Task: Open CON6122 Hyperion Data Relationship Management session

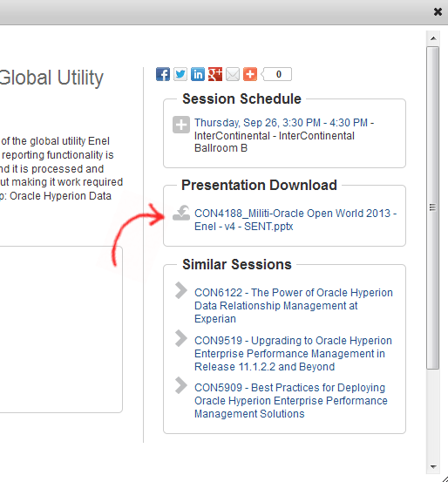Action: pyautogui.click(x=294, y=306)
